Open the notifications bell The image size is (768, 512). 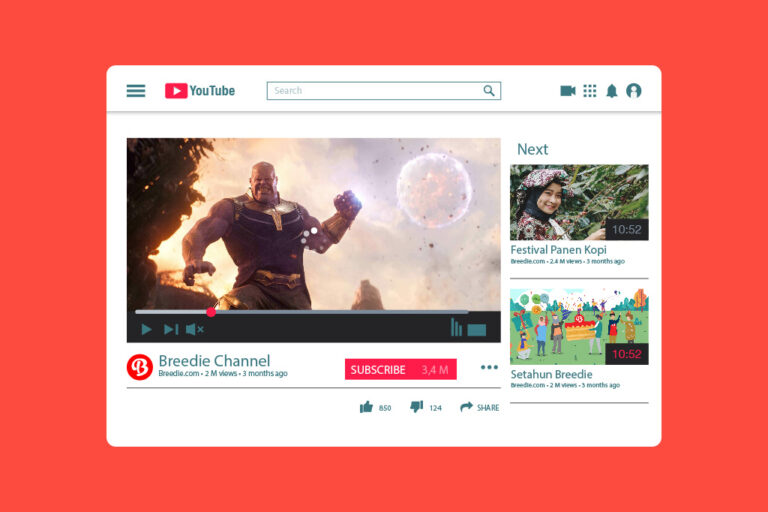(612, 91)
